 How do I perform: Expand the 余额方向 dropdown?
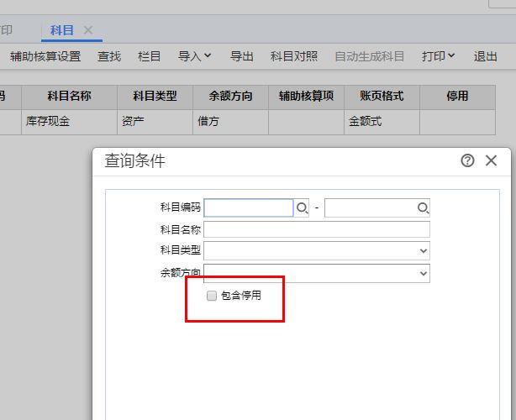(x=424, y=273)
